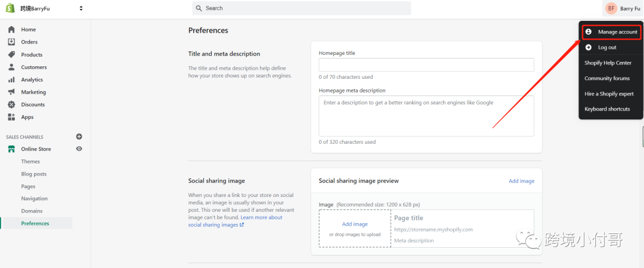Image resolution: width=644 pixels, height=268 pixels.
Task: Open the Barry Fu account menu
Action: click(x=623, y=8)
